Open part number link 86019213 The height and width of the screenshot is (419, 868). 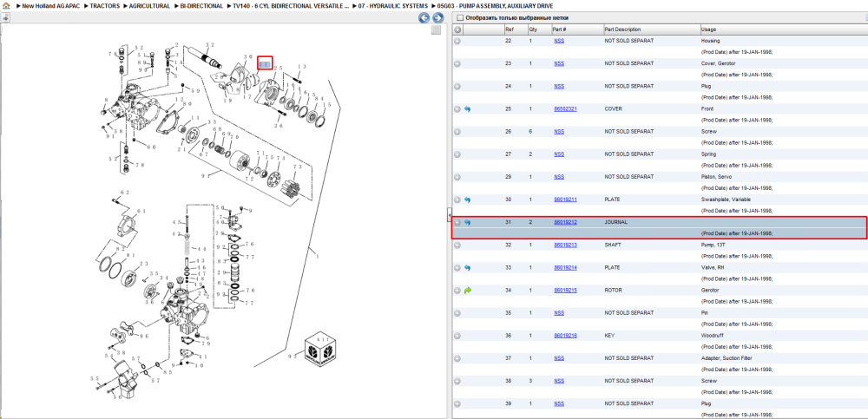coord(565,246)
